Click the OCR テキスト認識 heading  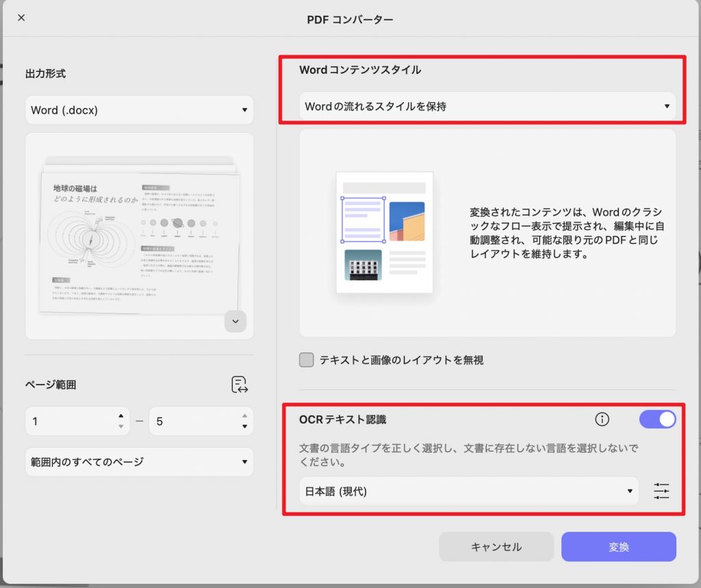342,420
